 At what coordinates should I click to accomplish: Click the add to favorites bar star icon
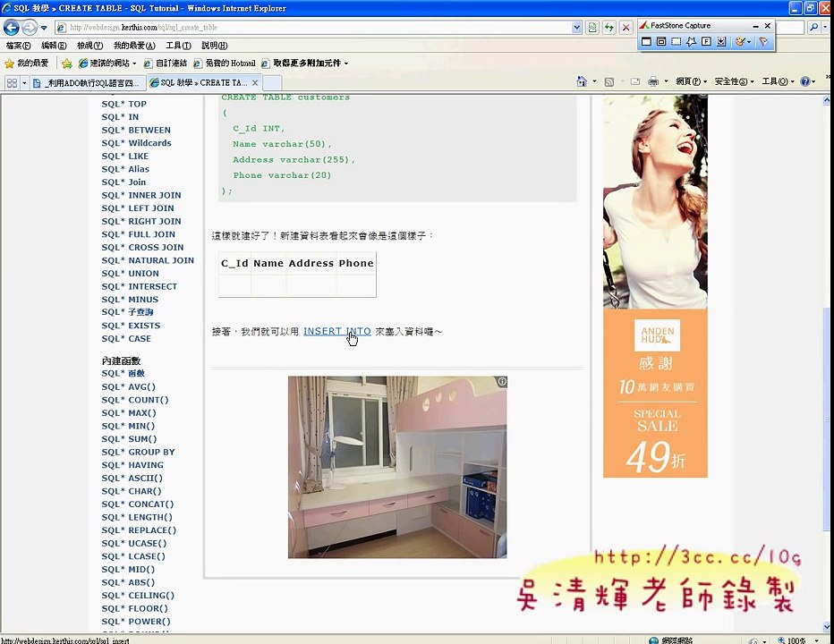(67, 64)
